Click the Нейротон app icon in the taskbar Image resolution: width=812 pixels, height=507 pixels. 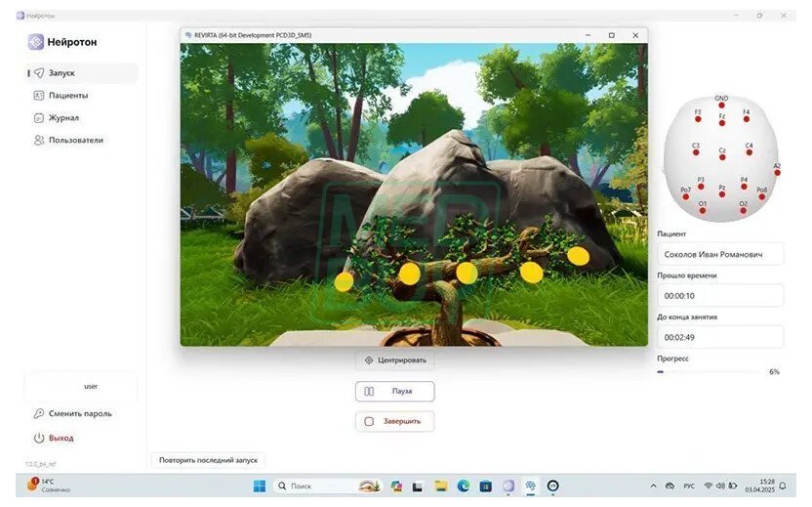[x=508, y=486]
